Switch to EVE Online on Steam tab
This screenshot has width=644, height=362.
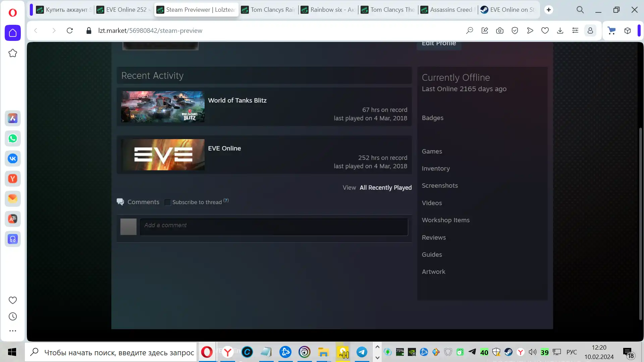[508, 10]
